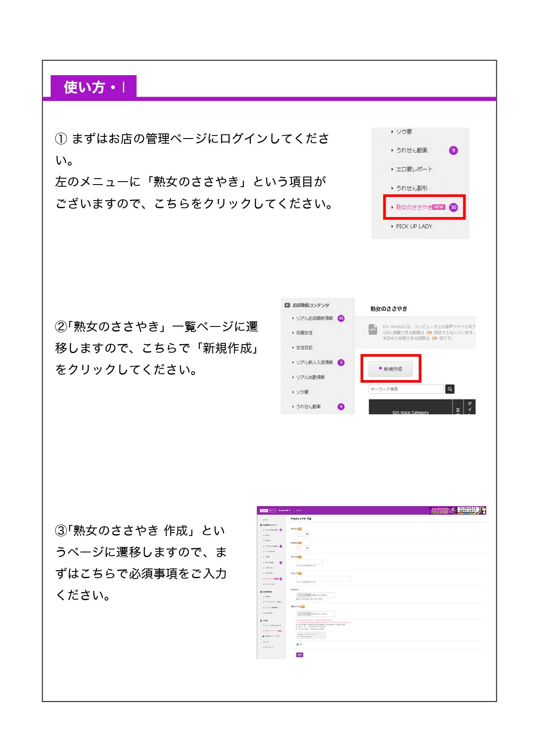This screenshot has width=539, height=756.
Task: Click the arrow bullet before リアル出勤情報
Action: pos(293,377)
